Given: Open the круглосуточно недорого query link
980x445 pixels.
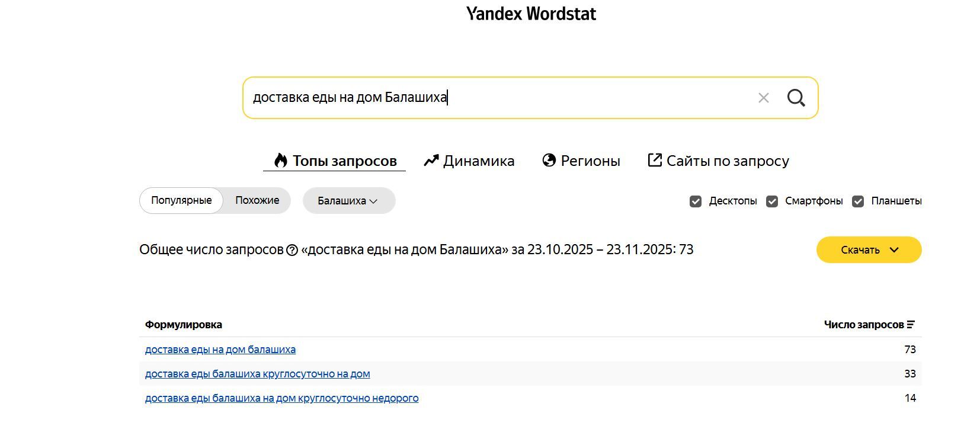Looking at the screenshot, I should pyautogui.click(x=281, y=398).
